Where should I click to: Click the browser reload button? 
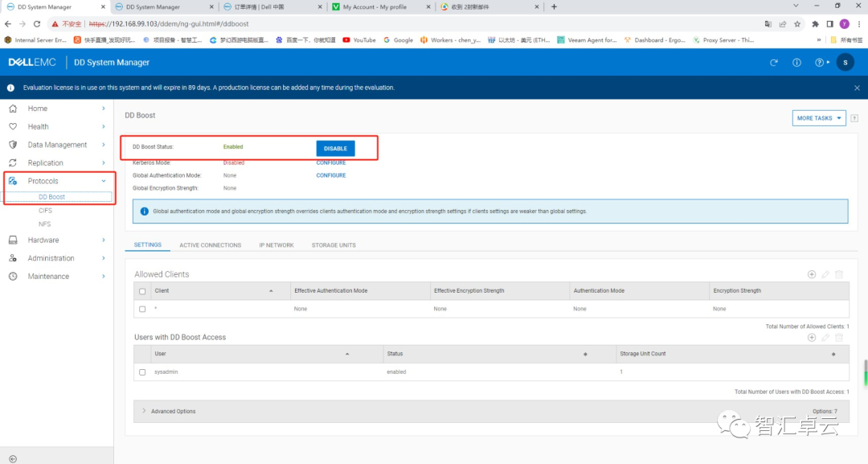coord(37,24)
